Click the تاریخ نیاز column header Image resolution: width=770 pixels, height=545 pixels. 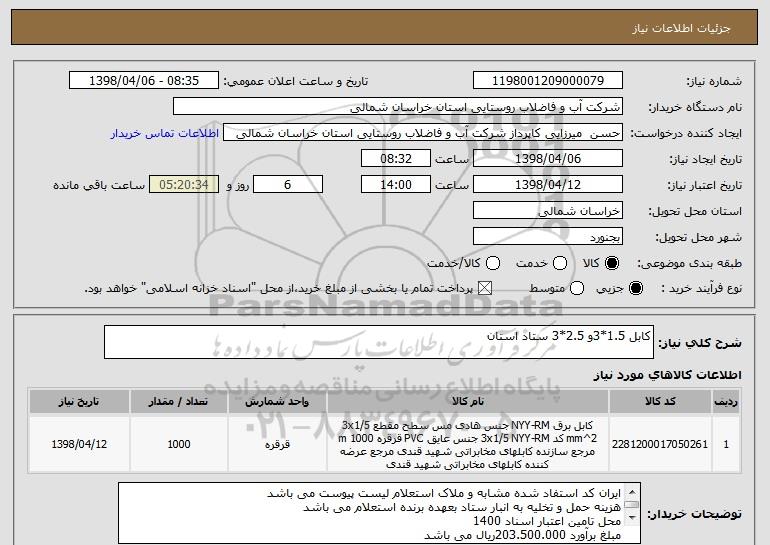coord(79,402)
